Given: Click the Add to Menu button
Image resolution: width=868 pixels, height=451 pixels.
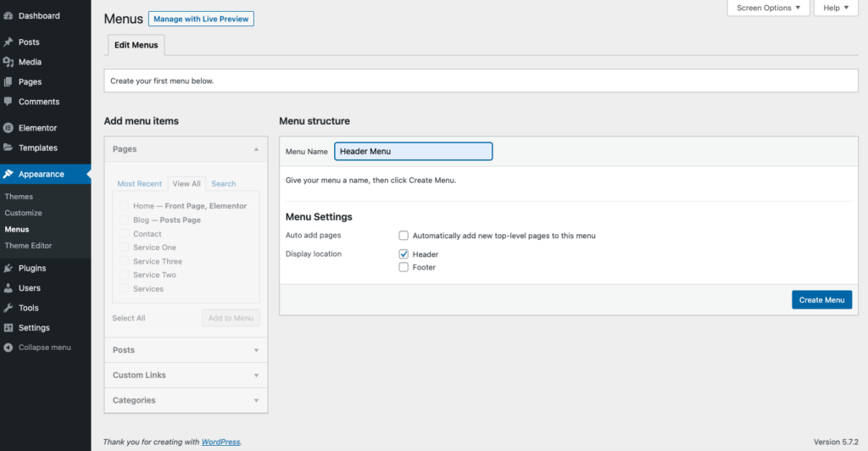Looking at the screenshot, I should [231, 318].
